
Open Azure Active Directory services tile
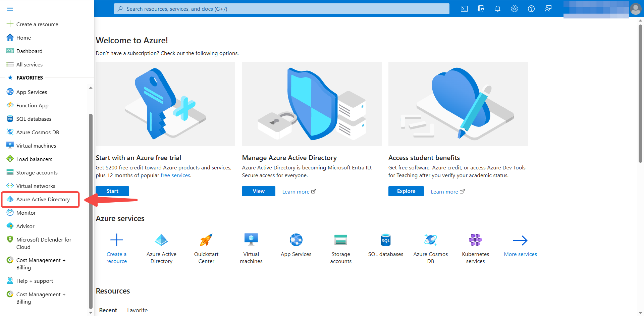161,249
